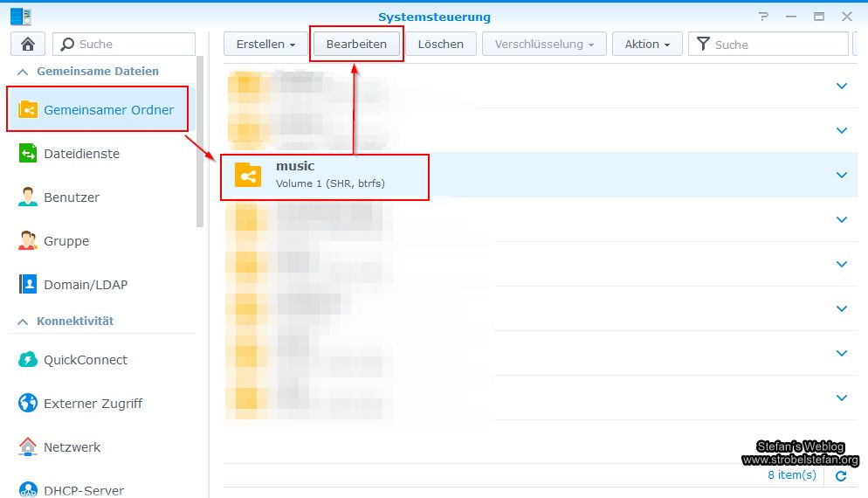
Task: Collapse the Gemeinsame Dateien section
Action: 23,72
